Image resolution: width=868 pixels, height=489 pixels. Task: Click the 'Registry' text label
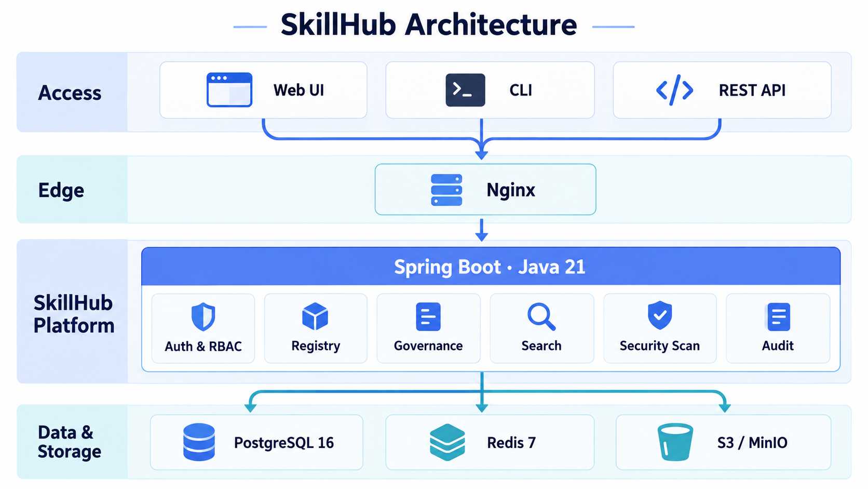click(316, 347)
